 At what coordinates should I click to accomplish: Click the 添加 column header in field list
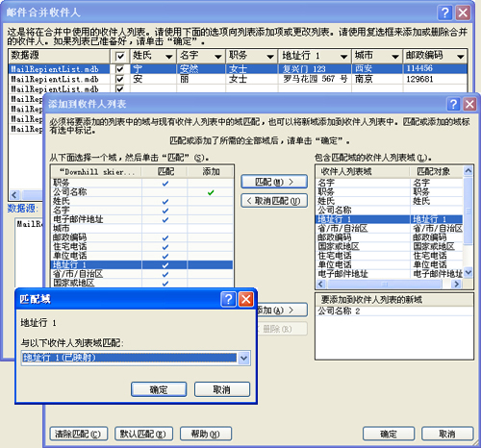[x=211, y=172]
